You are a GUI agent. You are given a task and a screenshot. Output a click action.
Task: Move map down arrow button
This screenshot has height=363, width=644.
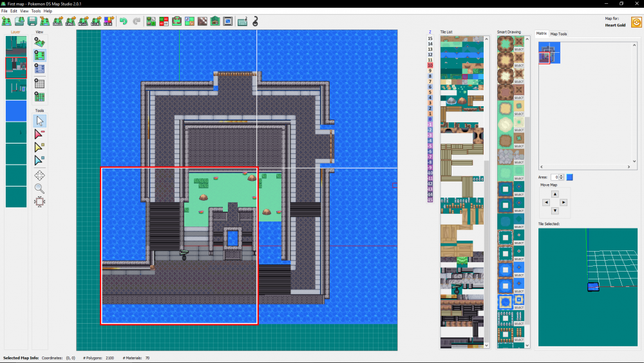point(555,210)
